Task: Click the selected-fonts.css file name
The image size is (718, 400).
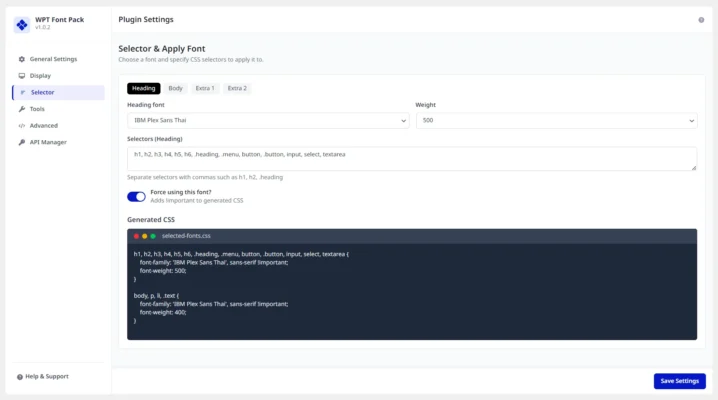Action: pyautogui.click(x=186, y=236)
